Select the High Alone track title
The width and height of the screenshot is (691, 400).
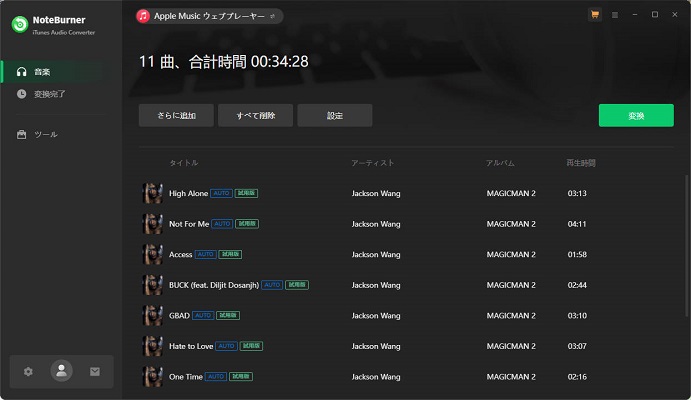coord(188,193)
